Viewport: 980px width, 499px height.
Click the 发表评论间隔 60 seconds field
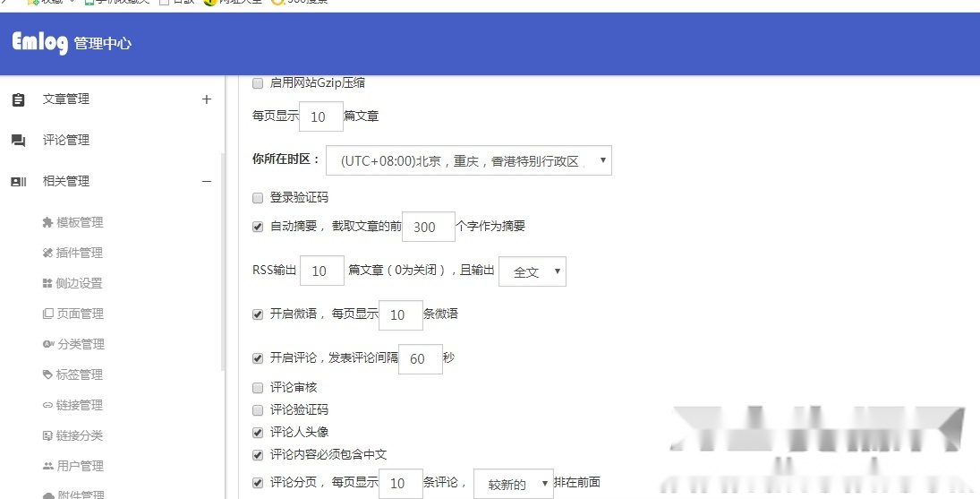click(x=421, y=359)
